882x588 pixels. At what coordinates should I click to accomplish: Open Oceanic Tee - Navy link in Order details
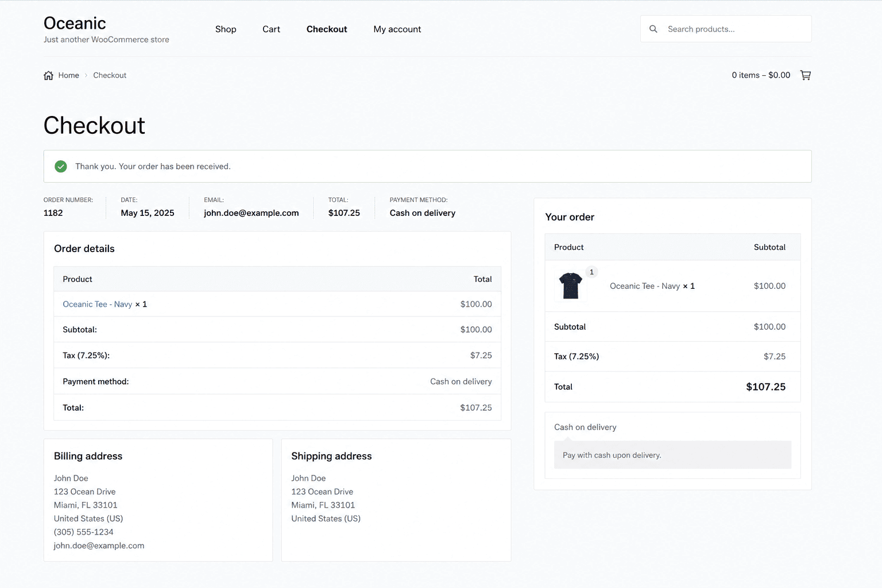tap(98, 304)
